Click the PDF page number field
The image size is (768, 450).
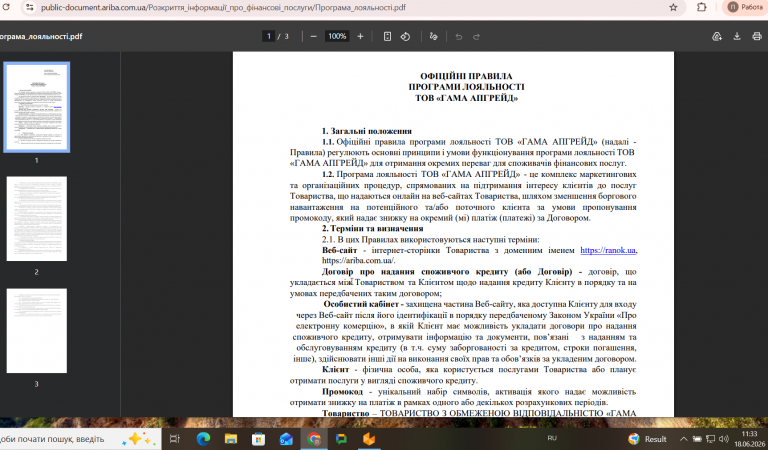click(x=268, y=36)
